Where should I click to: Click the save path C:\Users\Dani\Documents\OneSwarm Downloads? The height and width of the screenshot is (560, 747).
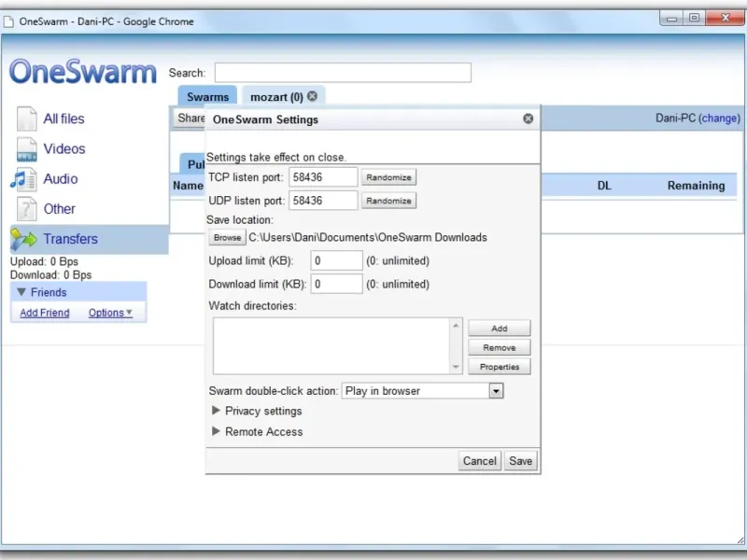(368, 237)
